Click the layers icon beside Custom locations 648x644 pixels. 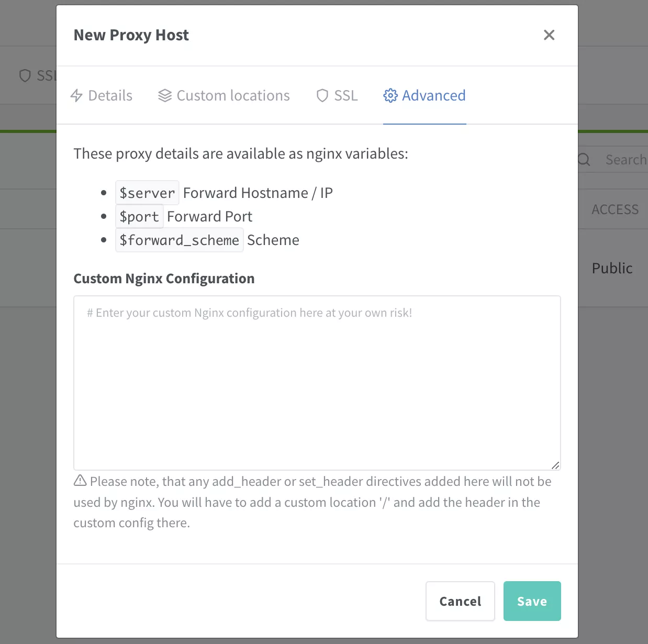165,95
